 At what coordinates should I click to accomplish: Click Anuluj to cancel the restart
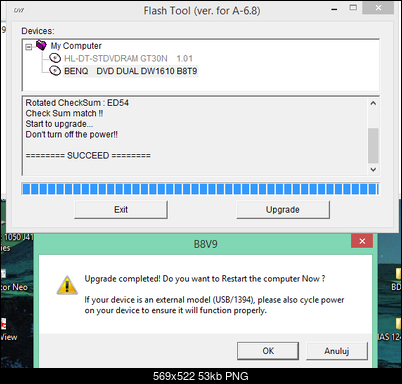pos(337,351)
